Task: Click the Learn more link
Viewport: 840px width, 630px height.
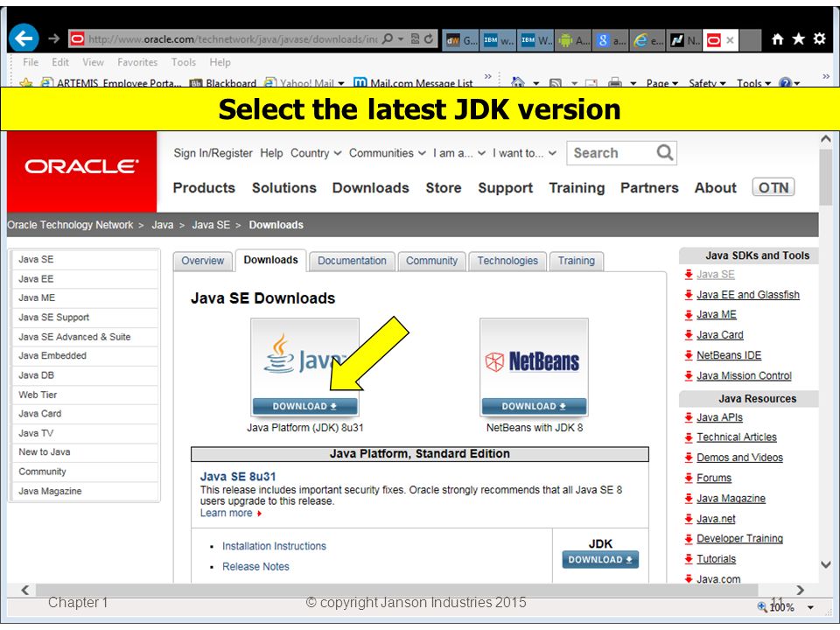Action: [226, 514]
